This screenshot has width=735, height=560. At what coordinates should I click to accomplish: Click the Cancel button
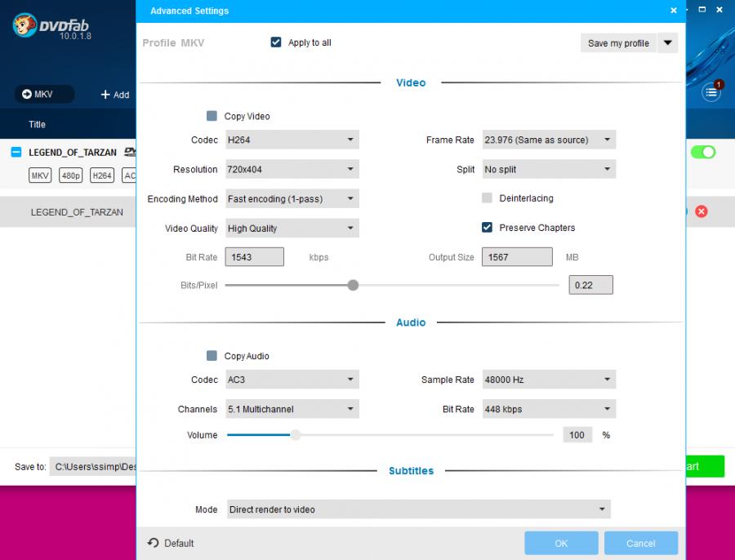tap(640, 543)
